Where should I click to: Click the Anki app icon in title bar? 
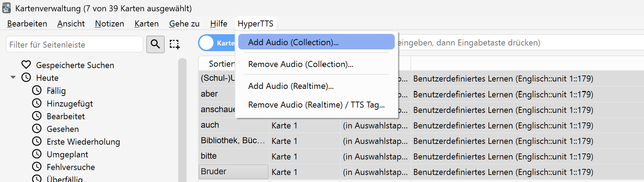pos(6,8)
